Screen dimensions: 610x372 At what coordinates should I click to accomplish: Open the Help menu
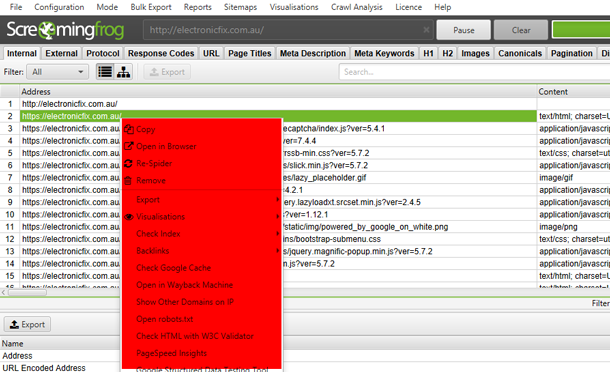click(x=443, y=7)
